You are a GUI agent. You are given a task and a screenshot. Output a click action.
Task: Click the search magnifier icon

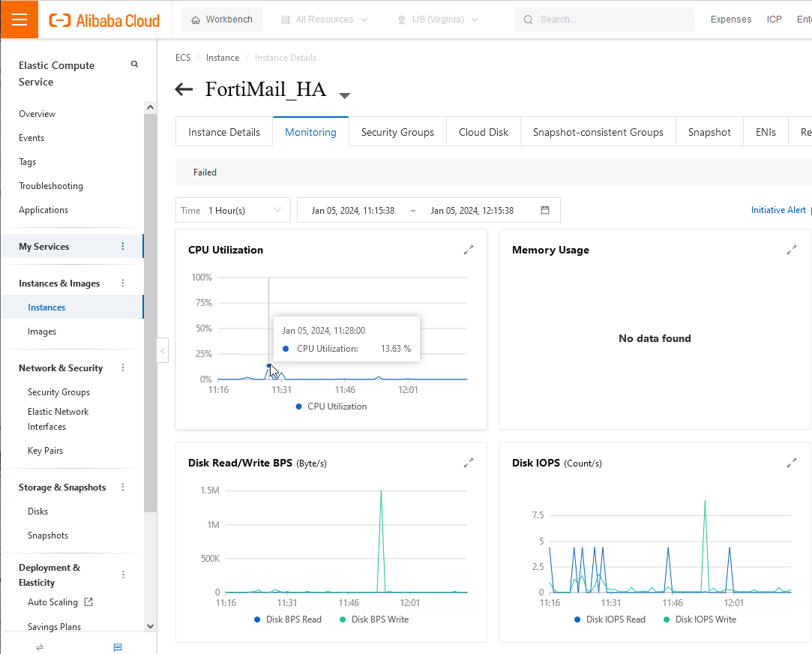click(x=529, y=19)
